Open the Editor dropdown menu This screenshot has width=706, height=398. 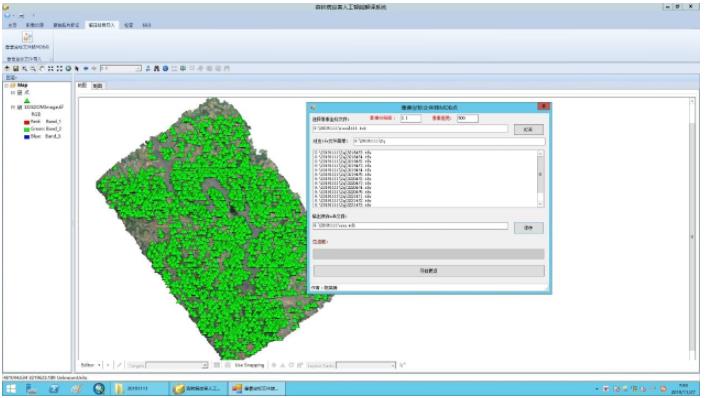[91, 365]
